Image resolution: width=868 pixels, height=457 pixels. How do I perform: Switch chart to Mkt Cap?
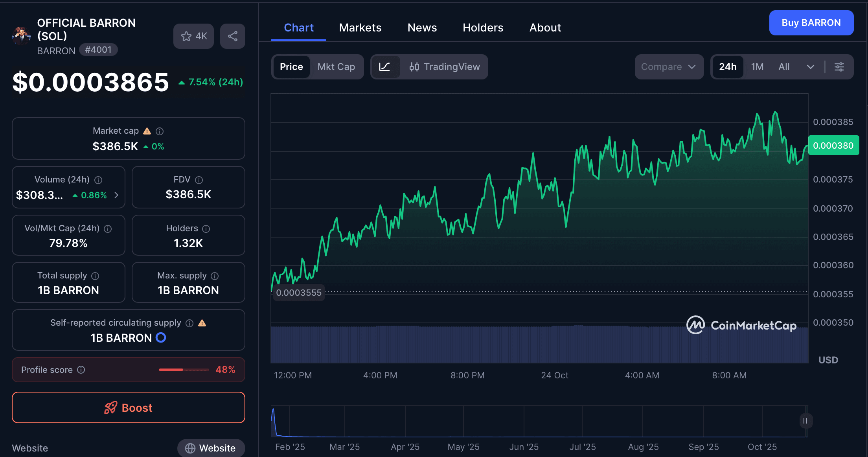[336, 67]
